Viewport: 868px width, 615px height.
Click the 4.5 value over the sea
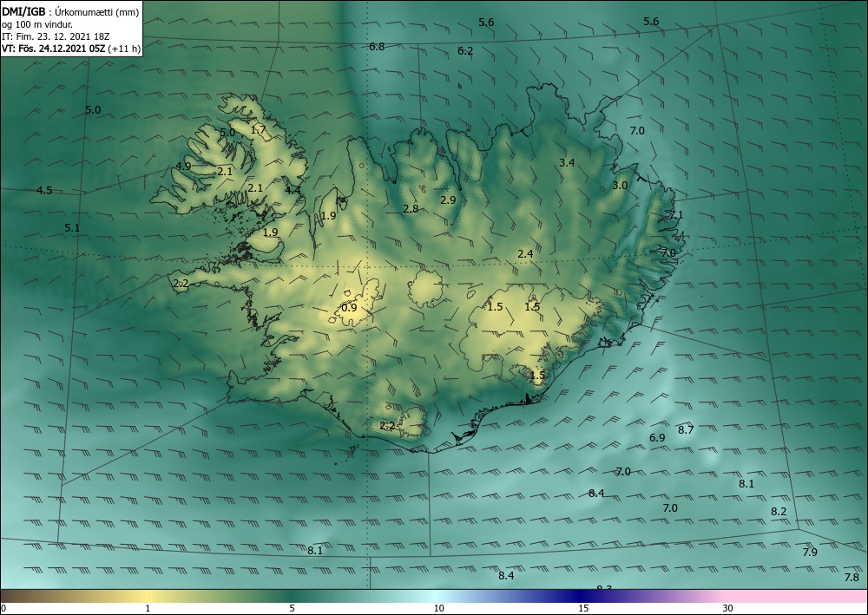(x=44, y=191)
